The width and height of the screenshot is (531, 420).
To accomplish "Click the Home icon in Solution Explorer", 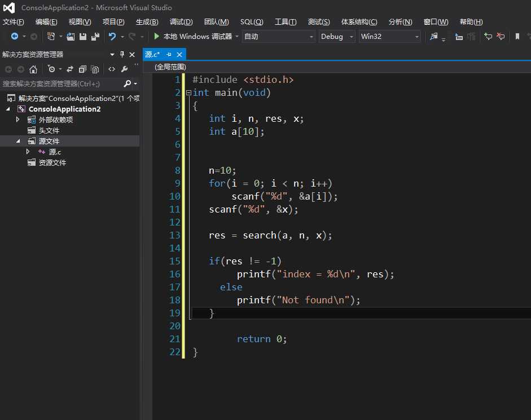I will coord(33,69).
